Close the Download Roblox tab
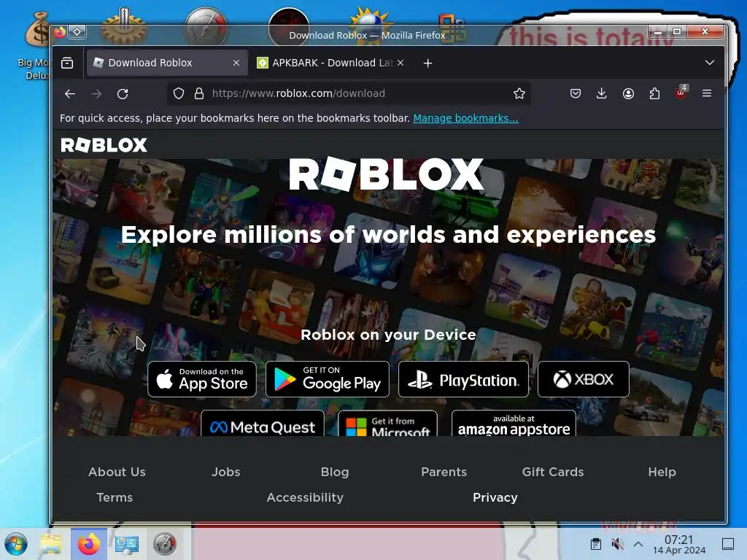 pos(236,63)
